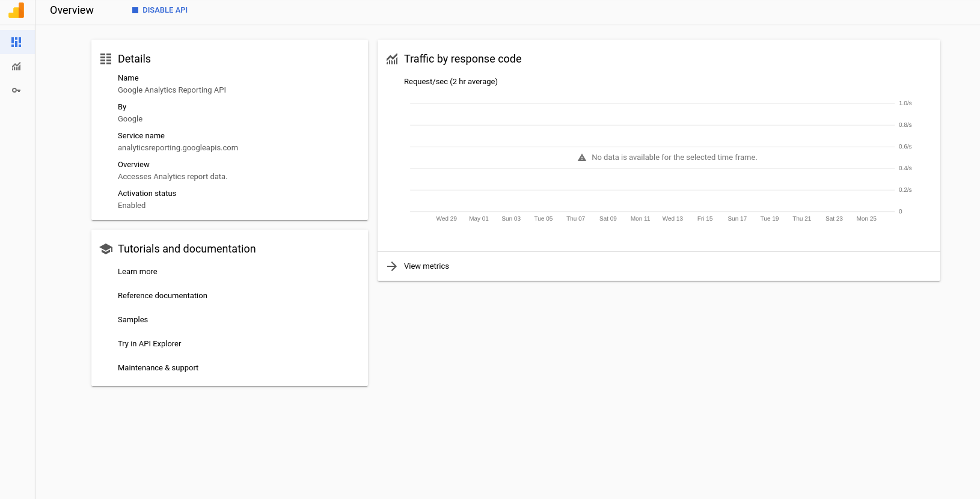Click the 'May 01' axis label
This screenshot has width=980, height=499.
[479, 219]
